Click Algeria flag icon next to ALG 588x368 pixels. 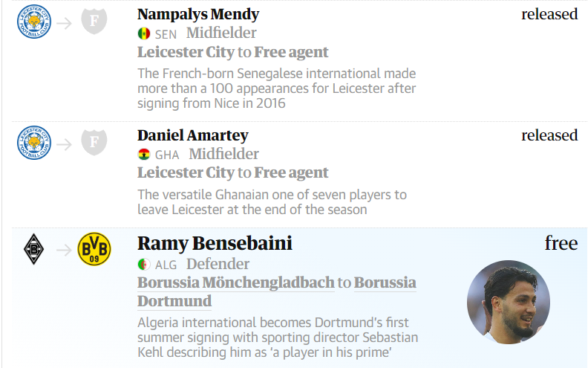point(144,265)
